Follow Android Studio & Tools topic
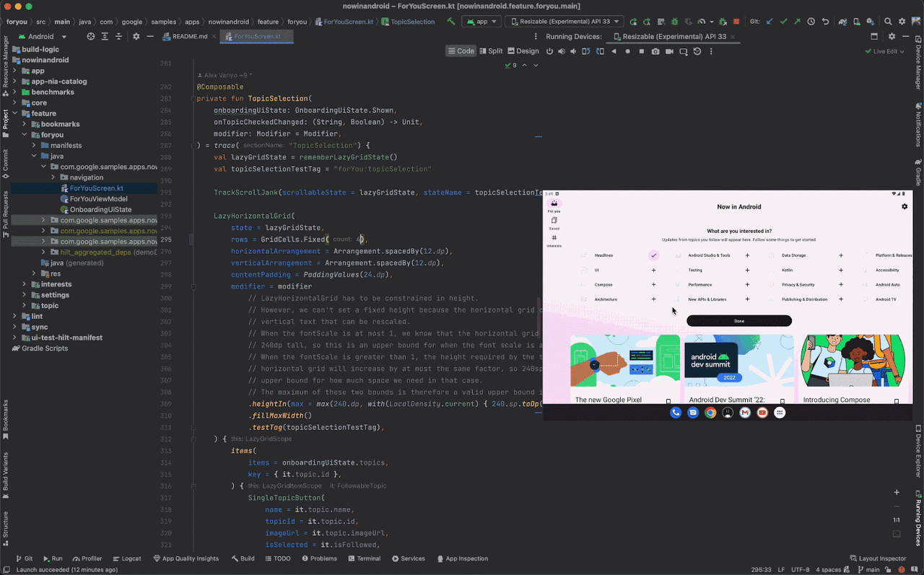Viewport: 924px width, 575px height. point(747,255)
